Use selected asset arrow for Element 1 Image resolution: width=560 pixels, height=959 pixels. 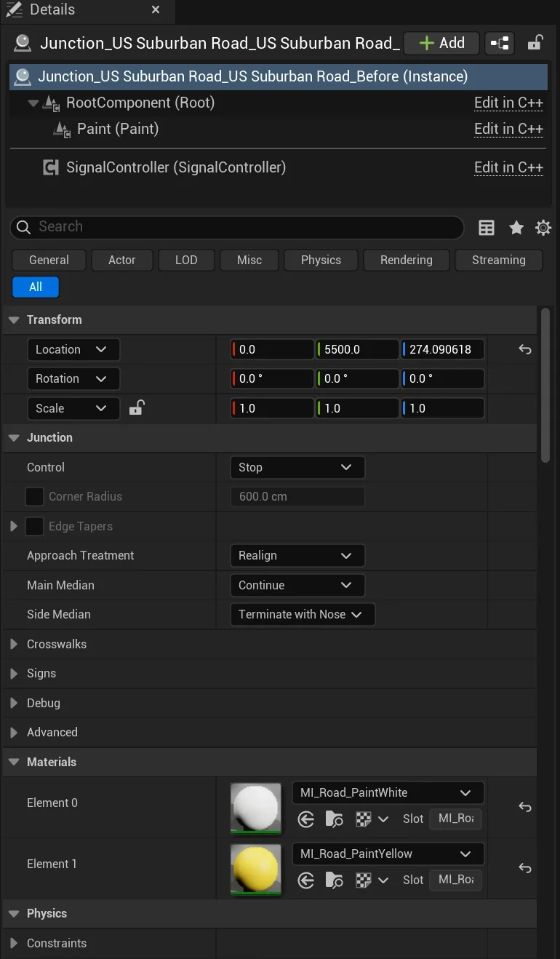[x=306, y=880]
